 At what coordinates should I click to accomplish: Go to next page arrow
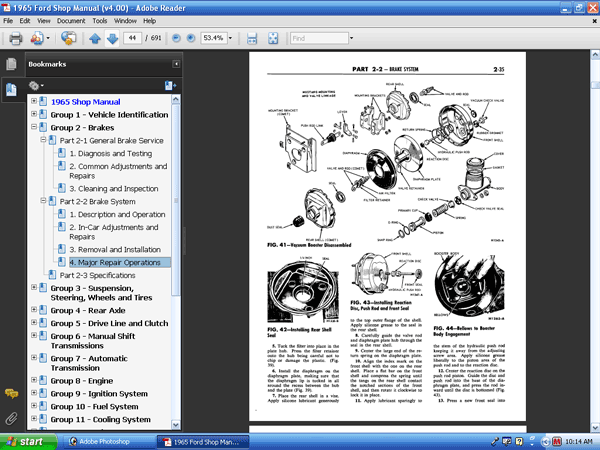tap(112, 38)
